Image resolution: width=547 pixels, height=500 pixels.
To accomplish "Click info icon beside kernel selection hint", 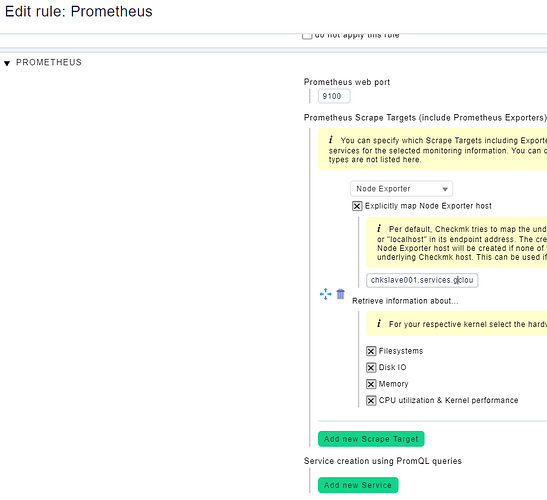I will click(x=379, y=323).
